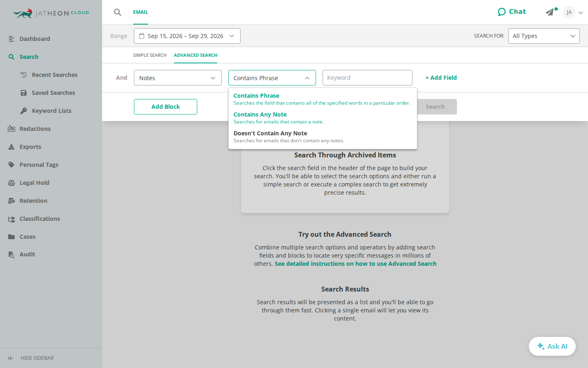Screen dimensions: 588x368
Task: Open the Ask AI assistant button
Action: click(552, 346)
